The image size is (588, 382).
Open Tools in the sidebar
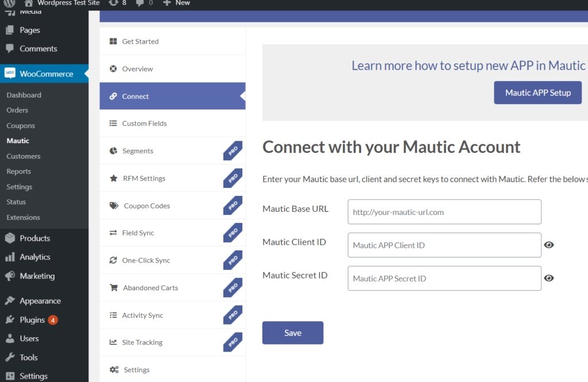[44, 357]
